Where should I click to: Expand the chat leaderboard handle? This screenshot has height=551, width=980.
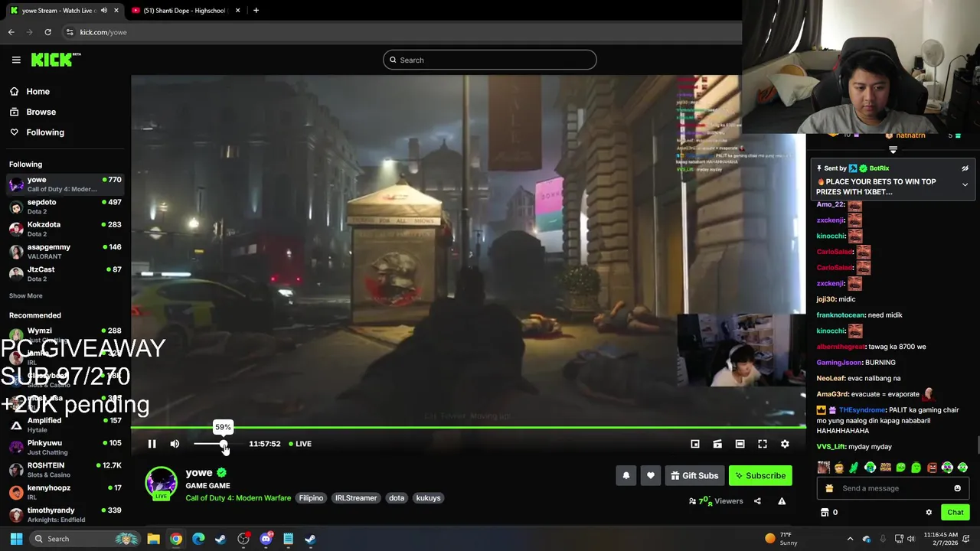pos(893,150)
